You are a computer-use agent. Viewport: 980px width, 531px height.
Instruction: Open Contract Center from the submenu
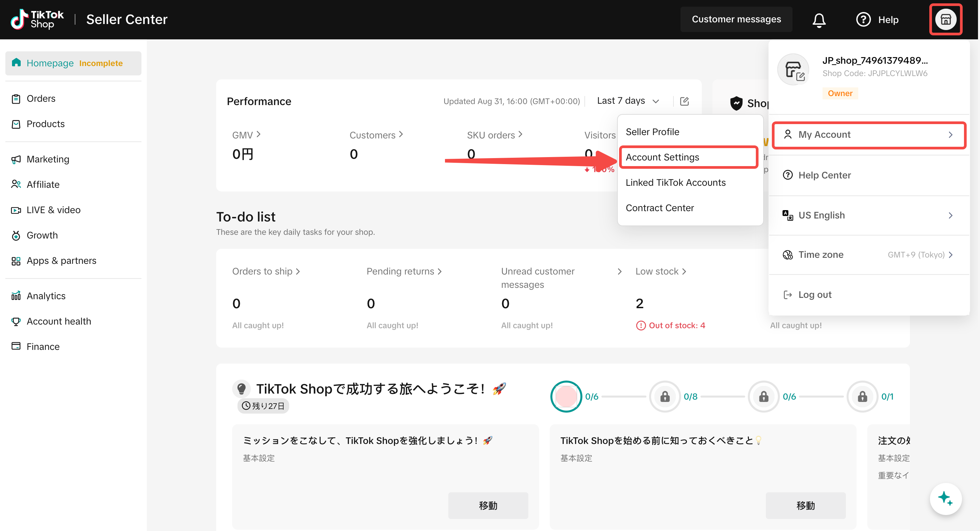pyautogui.click(x=690, y=208)
